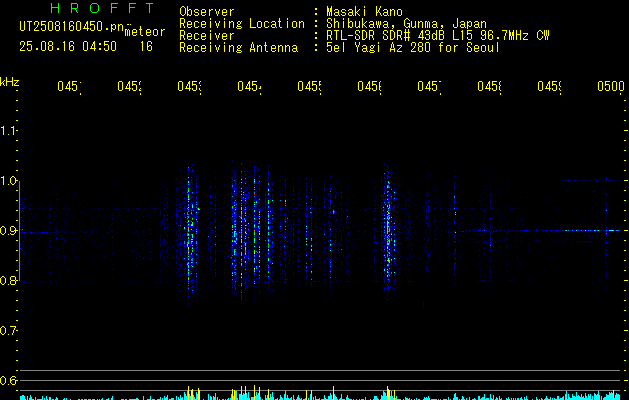Screen dimensions: 629x400
Task: Select the RTL-SDR SDR# 43dB receiver description
Action: [438, 36]
